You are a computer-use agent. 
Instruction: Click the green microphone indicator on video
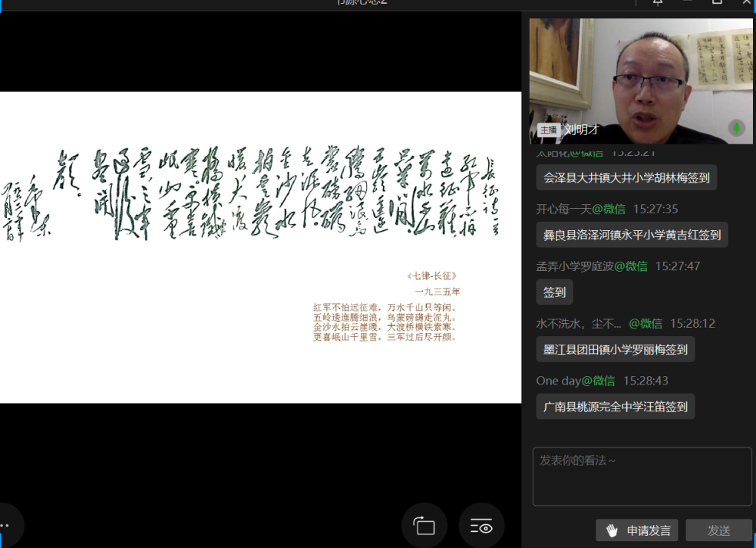[736, 128]
